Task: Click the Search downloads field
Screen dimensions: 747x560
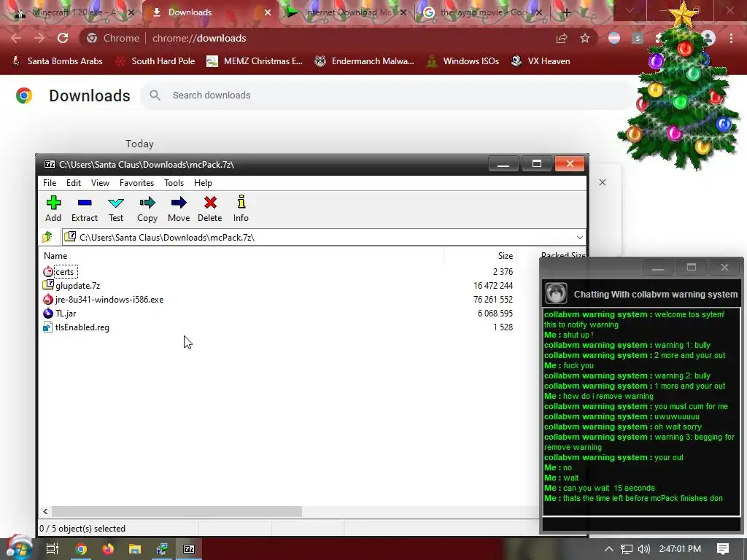Action: (x=388, y=96)
